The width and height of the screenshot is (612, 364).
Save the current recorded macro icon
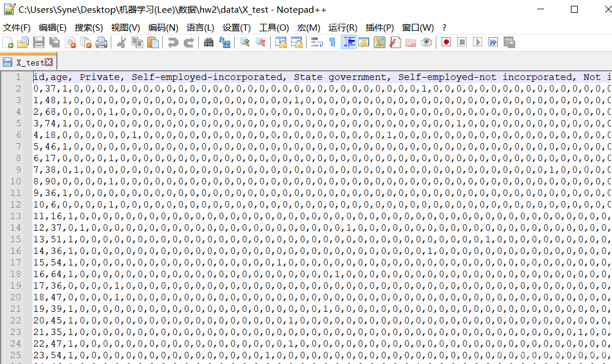tap(509, 42)
